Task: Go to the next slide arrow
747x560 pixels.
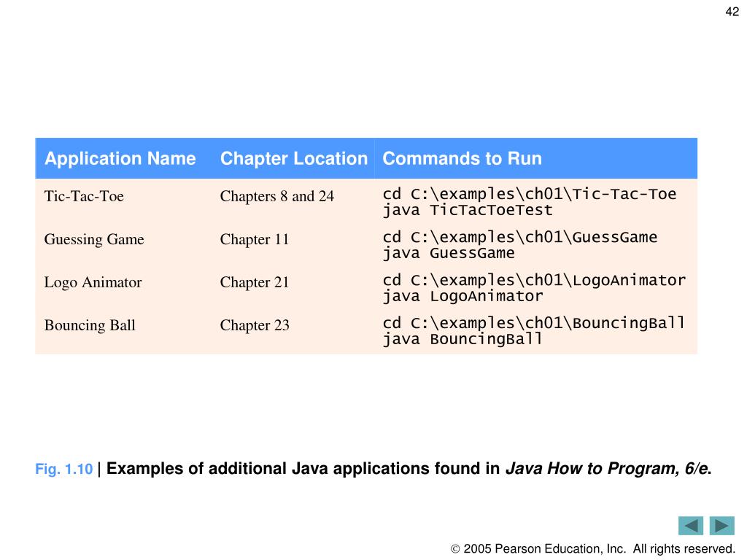Action: point(721,526)
